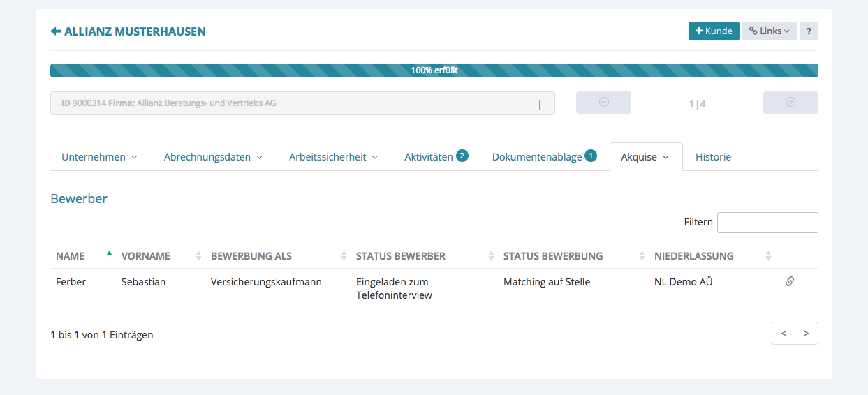Click the link icon in Ferber's row
868x395 pixels.
coord(790,282)
